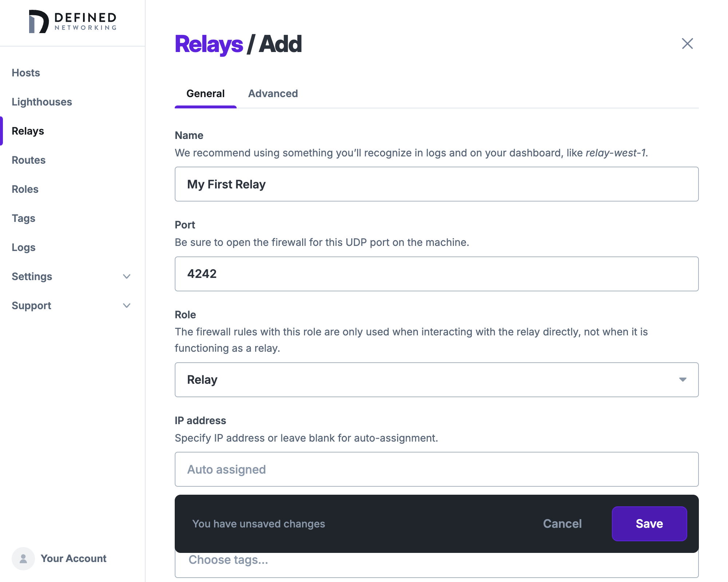Click the Tags navigation icon
This screenshot has height=582, width=728.
[x=24, y=218]
